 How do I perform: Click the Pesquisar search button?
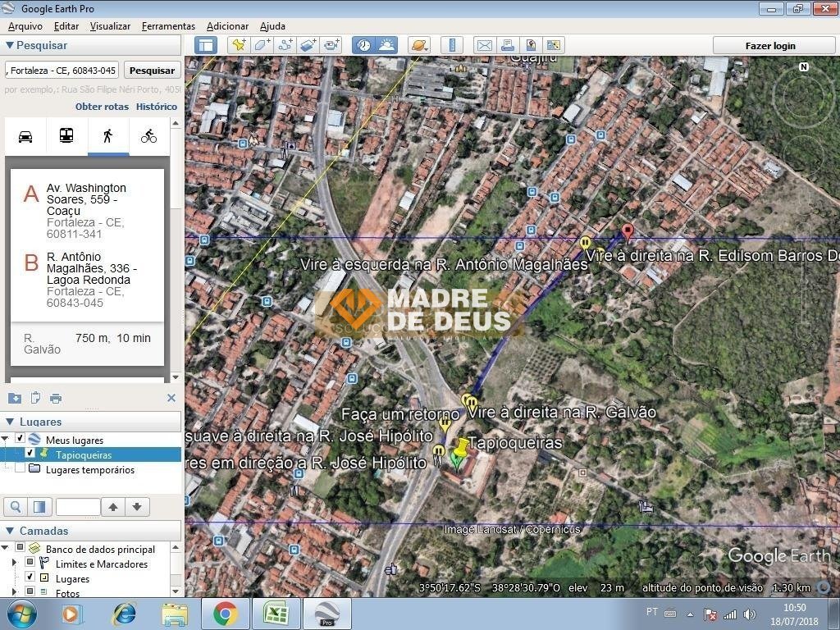[152, 71]
